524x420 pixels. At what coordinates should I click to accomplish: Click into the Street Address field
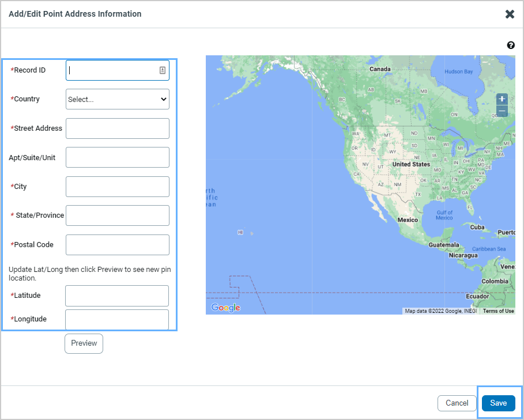click(118, 128)
